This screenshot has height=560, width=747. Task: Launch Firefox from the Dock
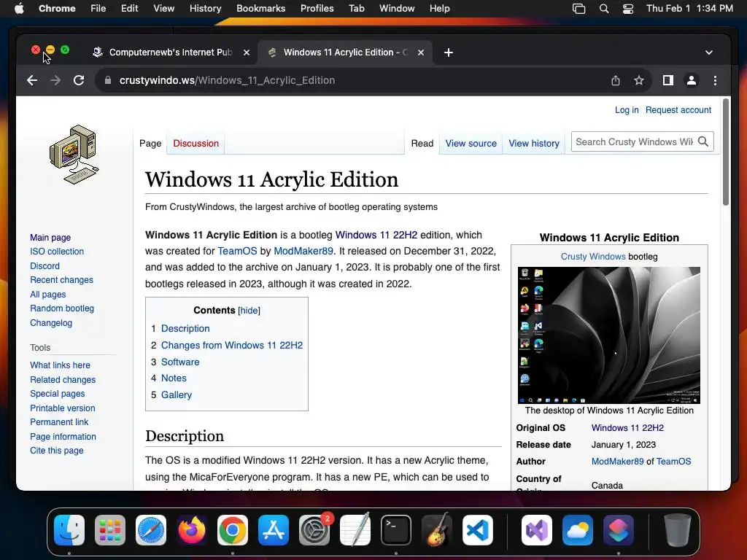click(192, 530)
